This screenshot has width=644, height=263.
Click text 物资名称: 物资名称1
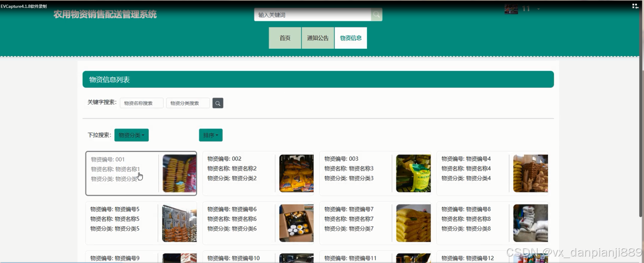pyautogui.click(x=115, y=169)
